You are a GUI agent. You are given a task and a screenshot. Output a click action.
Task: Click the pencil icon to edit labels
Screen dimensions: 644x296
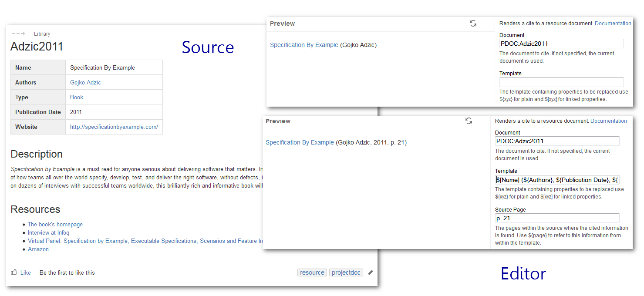coord(371,273)
